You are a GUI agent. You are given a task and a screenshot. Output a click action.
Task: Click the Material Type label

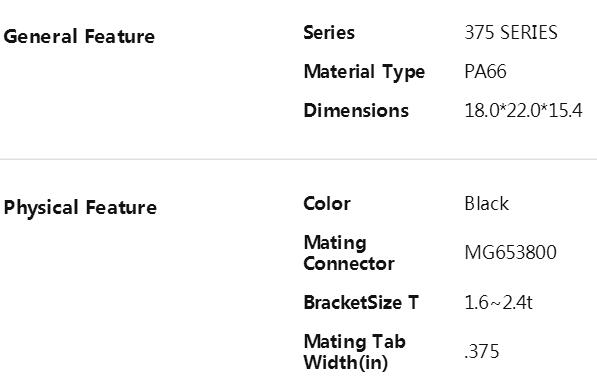coord(364,72)
